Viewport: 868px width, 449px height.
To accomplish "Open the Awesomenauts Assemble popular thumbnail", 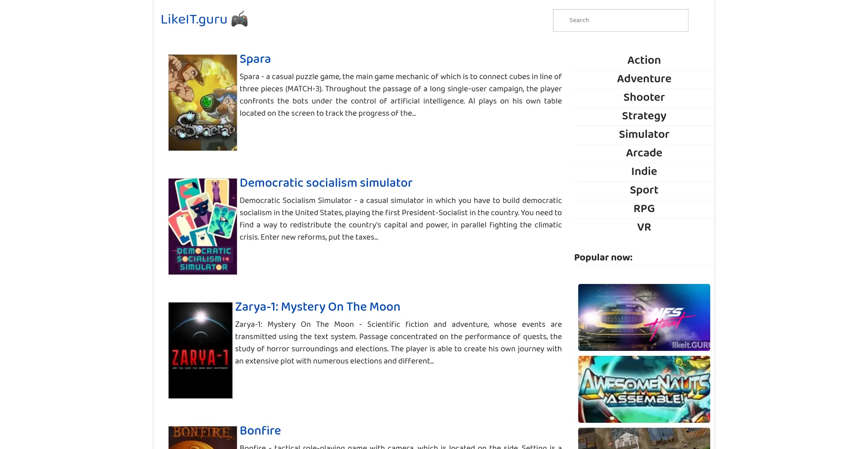I will point(644,389).
